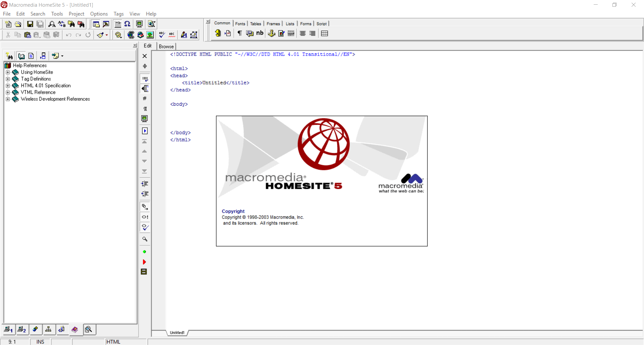Click the Paste clipboard icon
Screen dimensions: 644x345
click(28, 35)
